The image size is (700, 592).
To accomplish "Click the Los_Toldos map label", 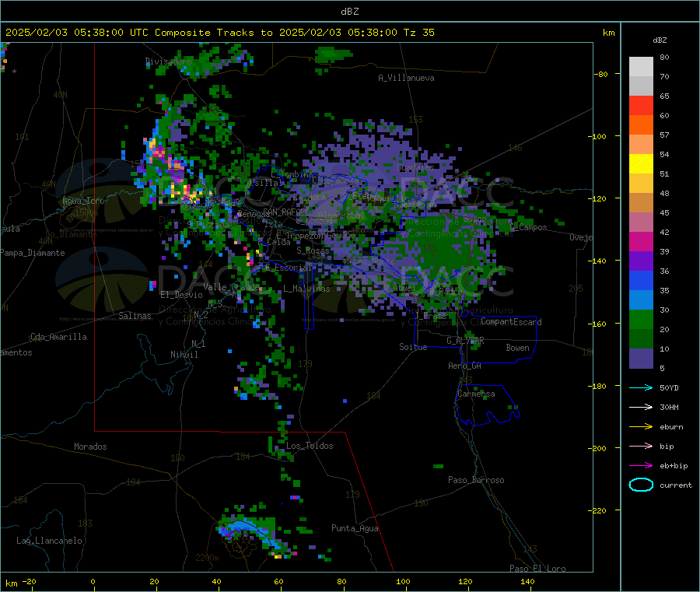I will 310,446.
